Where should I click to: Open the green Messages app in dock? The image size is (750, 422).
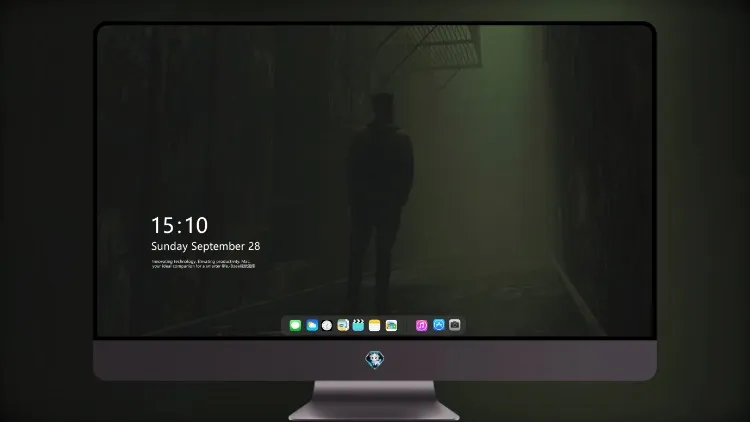295,325
